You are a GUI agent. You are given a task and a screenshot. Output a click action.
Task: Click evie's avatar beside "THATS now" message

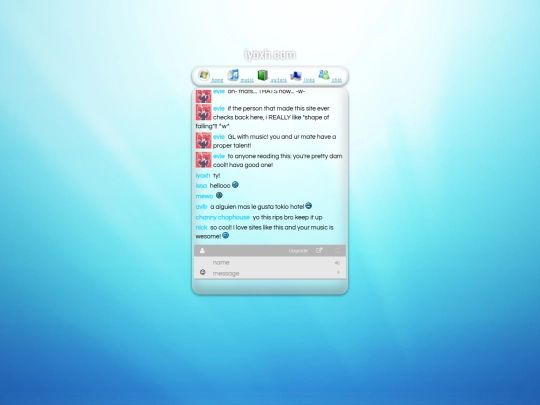(x=203, y=96)
